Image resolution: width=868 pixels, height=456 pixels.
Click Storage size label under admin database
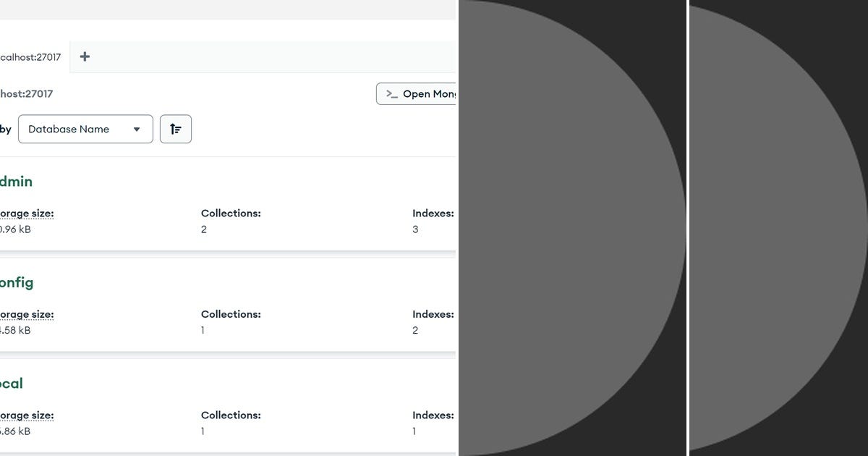pos(27,213)
